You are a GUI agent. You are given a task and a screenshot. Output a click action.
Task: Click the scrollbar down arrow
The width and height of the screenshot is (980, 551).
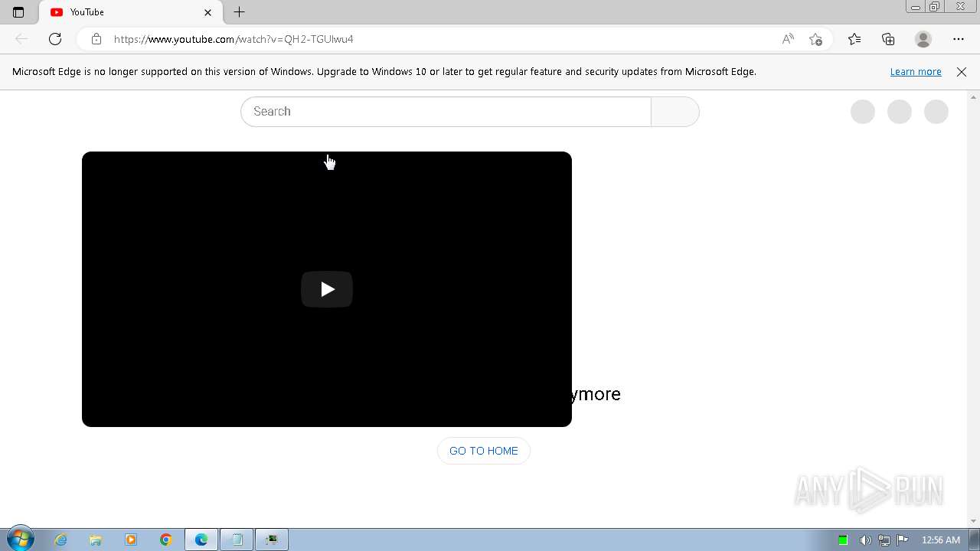[974, 521]
